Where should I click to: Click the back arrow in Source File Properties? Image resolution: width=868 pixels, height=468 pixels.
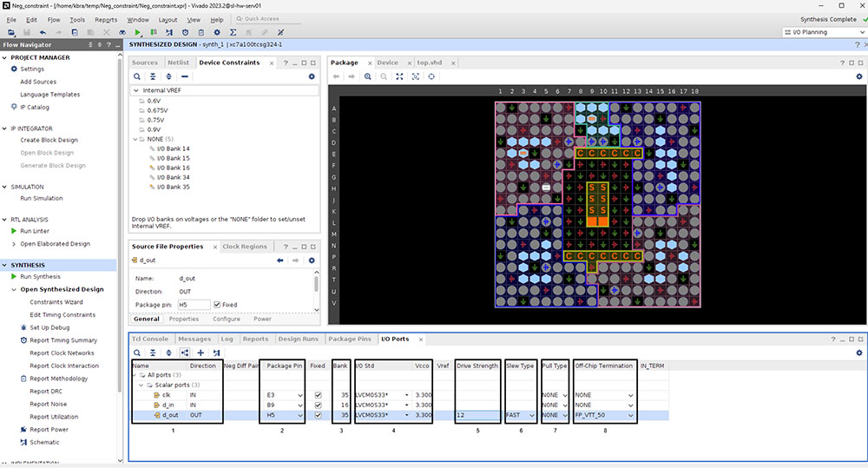[280, 260]
